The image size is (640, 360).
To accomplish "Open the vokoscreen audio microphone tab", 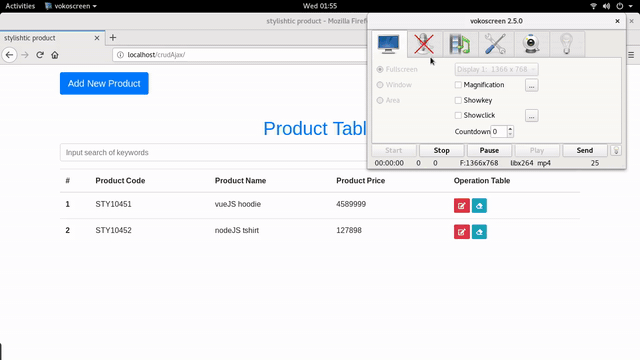I will (424, 44).
